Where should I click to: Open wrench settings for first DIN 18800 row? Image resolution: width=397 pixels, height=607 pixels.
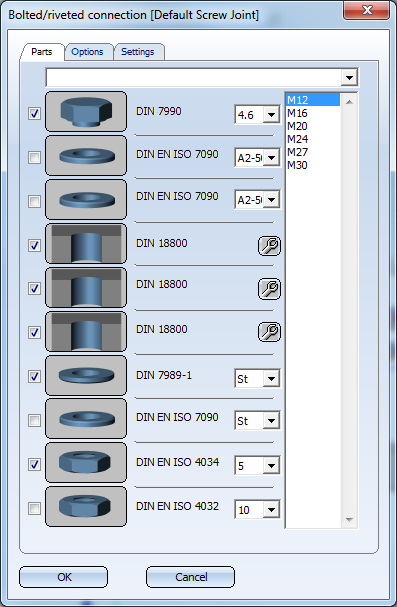coord(269,246)
